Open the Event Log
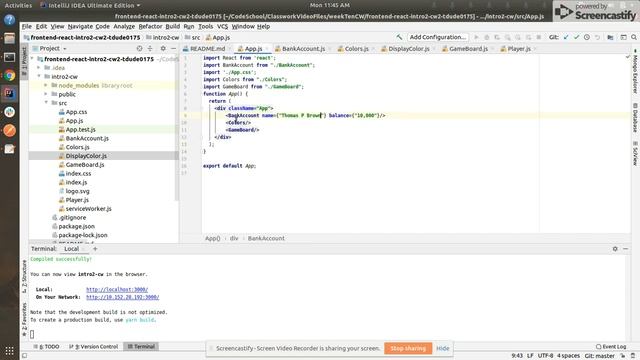This screenshot has height=360, width=640. 611,347
